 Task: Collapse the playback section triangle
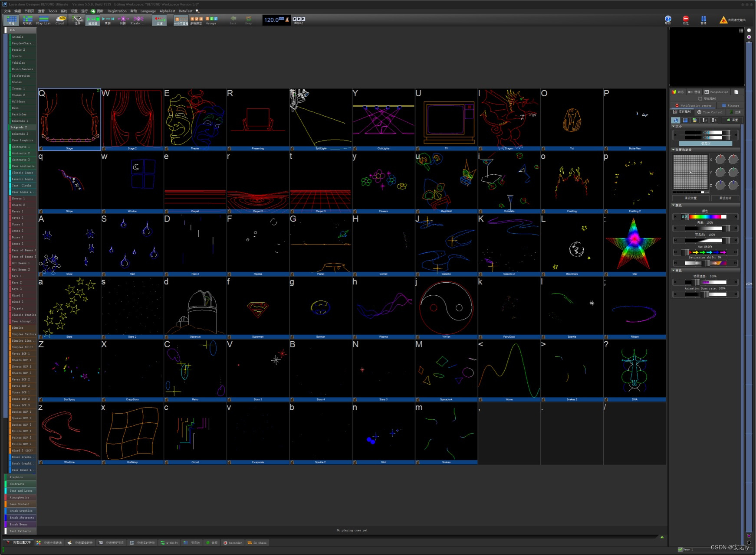[x=674, y=270]
